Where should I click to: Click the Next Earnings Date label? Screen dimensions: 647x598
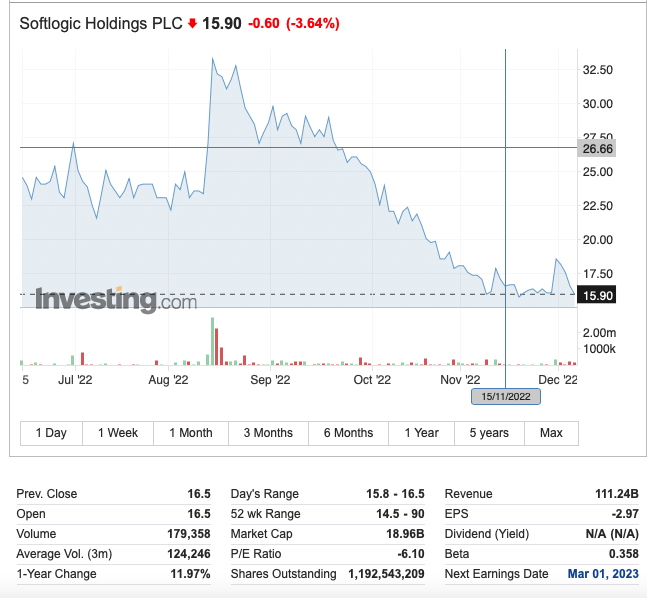tap(496, 574)
